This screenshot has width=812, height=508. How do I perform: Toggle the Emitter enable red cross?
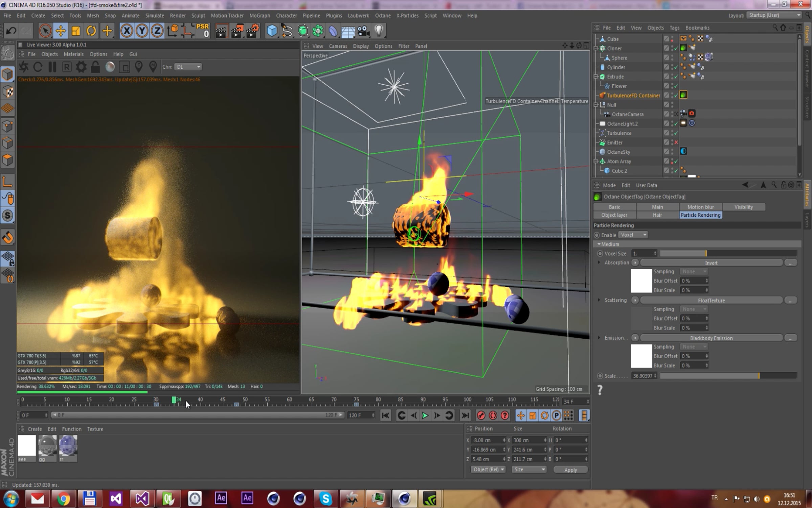[676, 143]
